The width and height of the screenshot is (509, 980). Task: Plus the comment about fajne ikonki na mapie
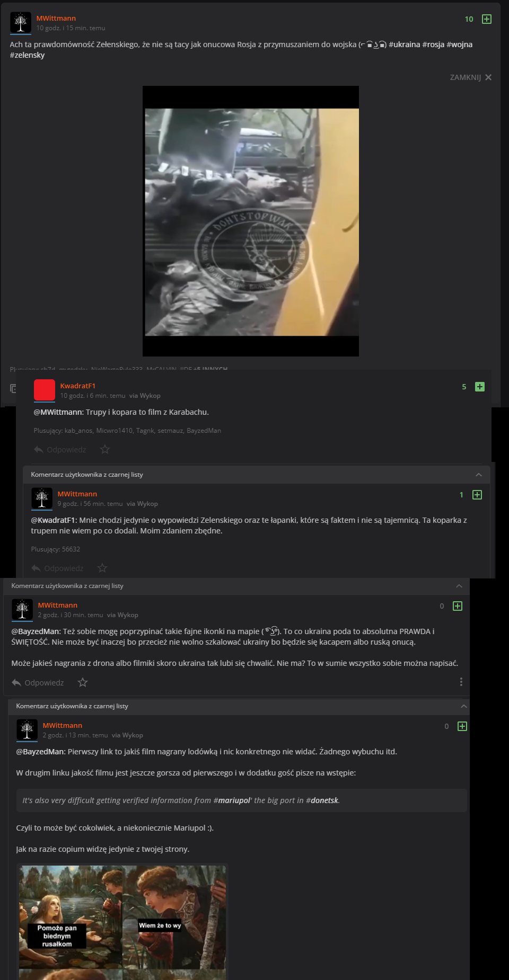[x=458, y=606]
